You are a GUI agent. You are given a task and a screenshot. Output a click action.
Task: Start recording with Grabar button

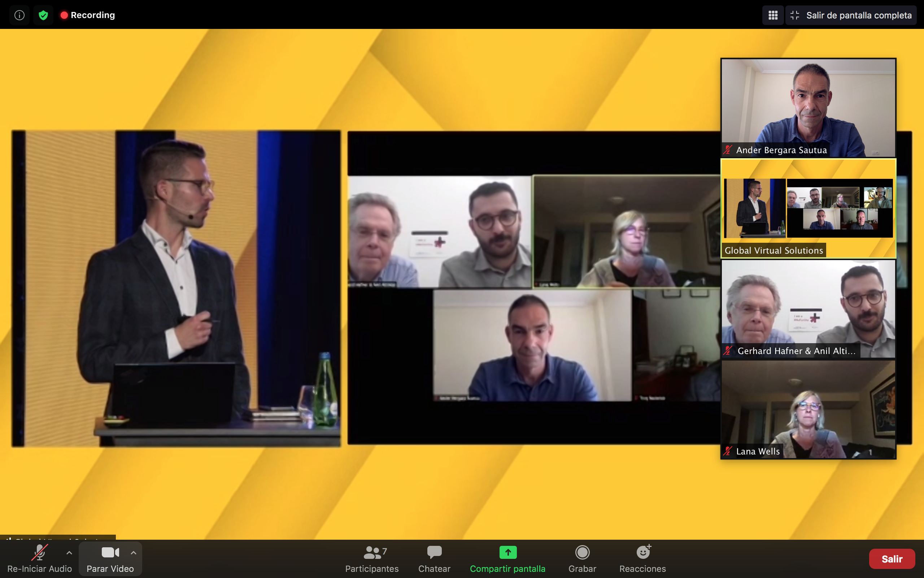(582, 558)
